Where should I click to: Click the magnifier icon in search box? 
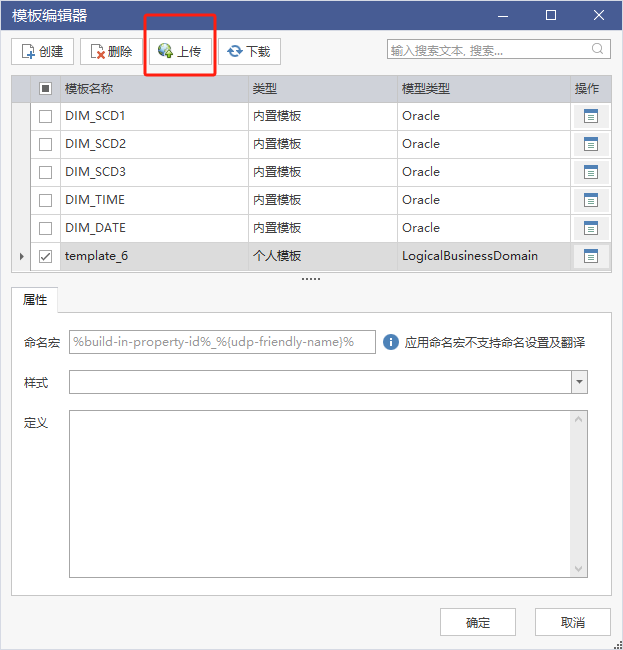[597, 49]
